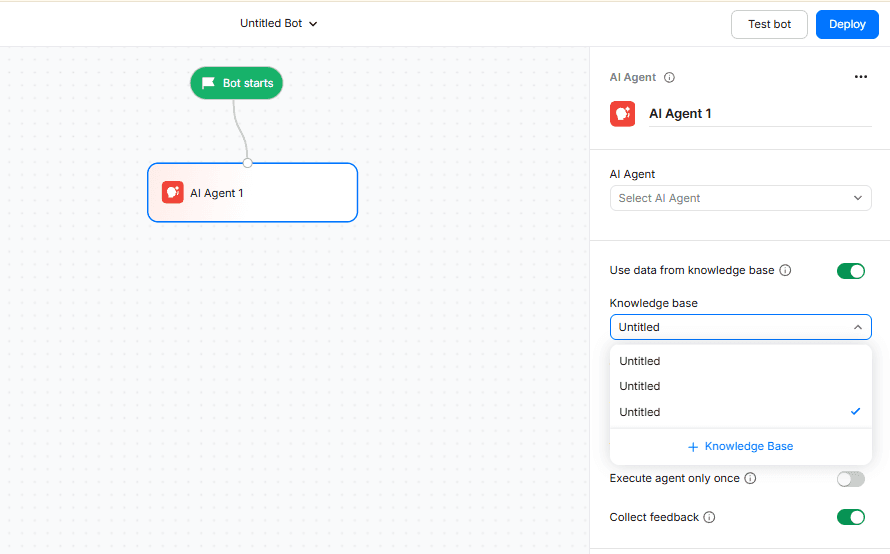890x554 pixels.
Task: Click the Execute agent only once label
Action: [x=674, y=479]
